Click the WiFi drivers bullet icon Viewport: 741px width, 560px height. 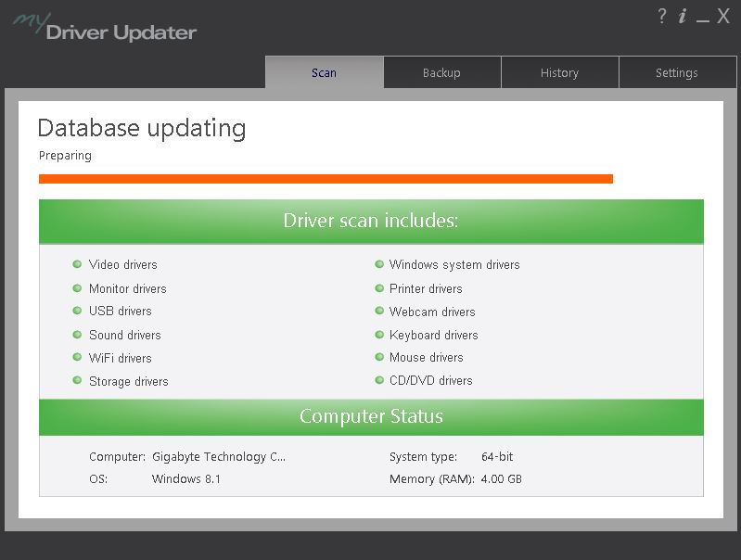(x=77, y=357)
